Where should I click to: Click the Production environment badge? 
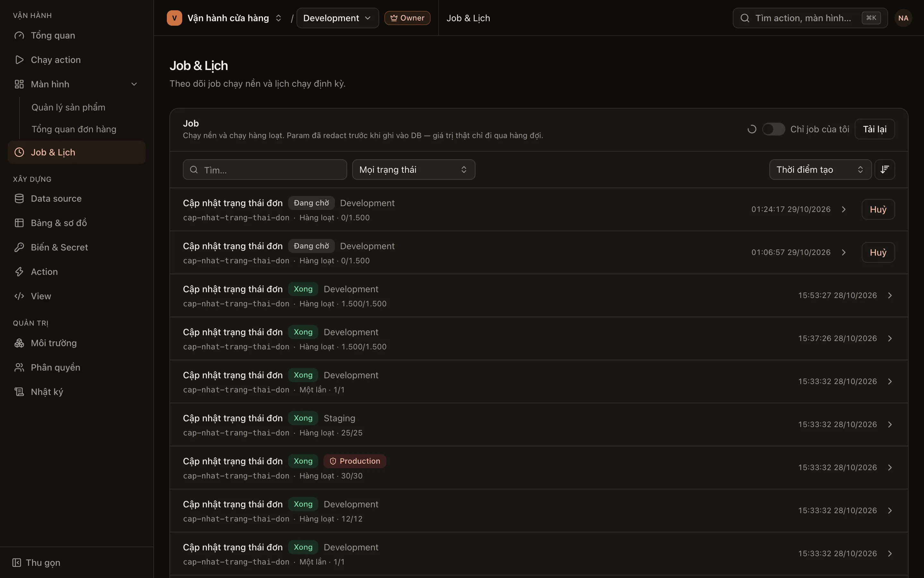pyautogui.click(x=355, y=461)
